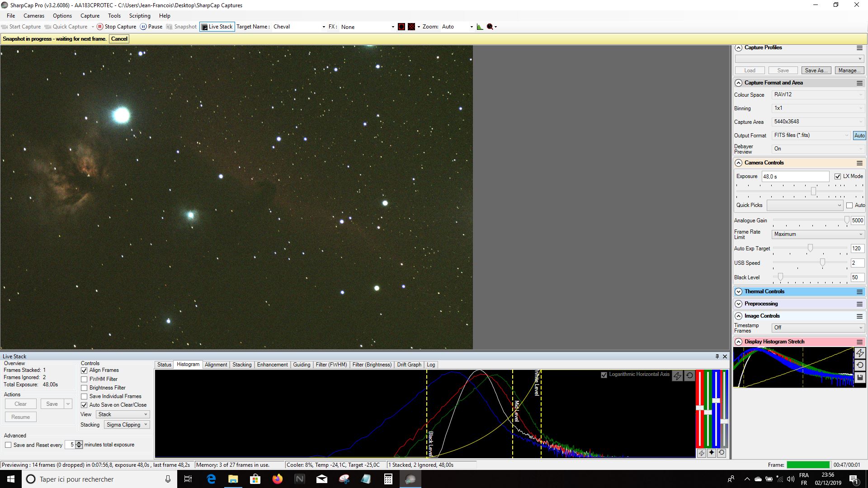Save the Display Histogram Stretch settings
The height and width of the screenshot is (488, 868).
(860, 377)
